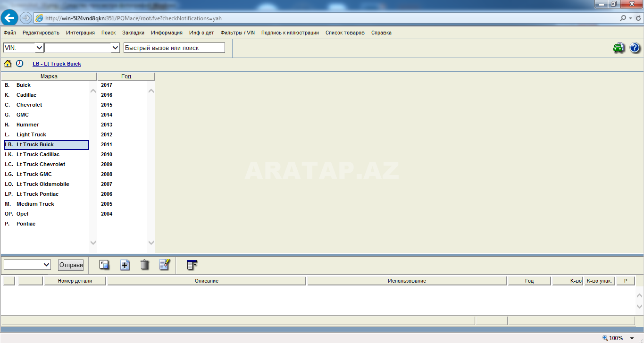Click the browser forward arrow

[25, 18]
